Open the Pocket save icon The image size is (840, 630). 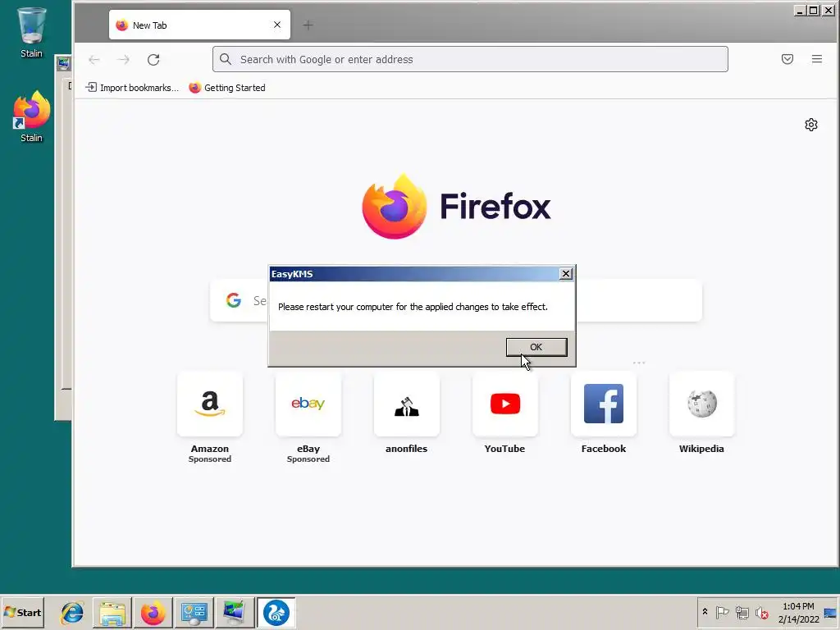[787, 59]
